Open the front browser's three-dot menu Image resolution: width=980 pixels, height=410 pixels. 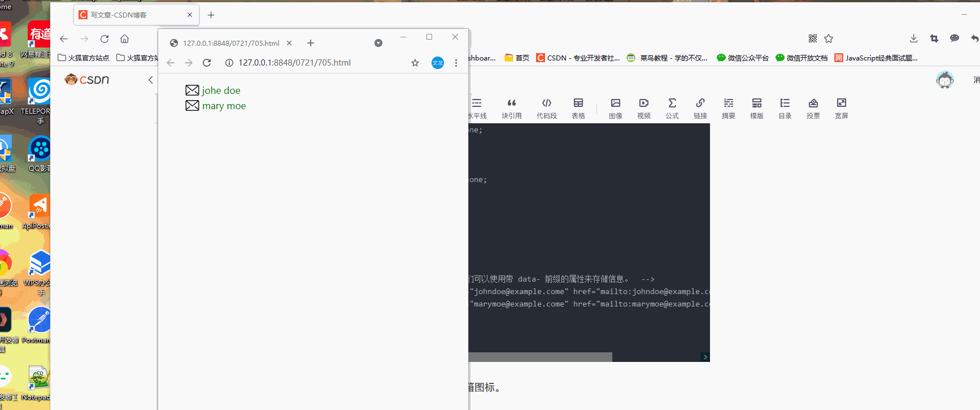pos(456,63)
